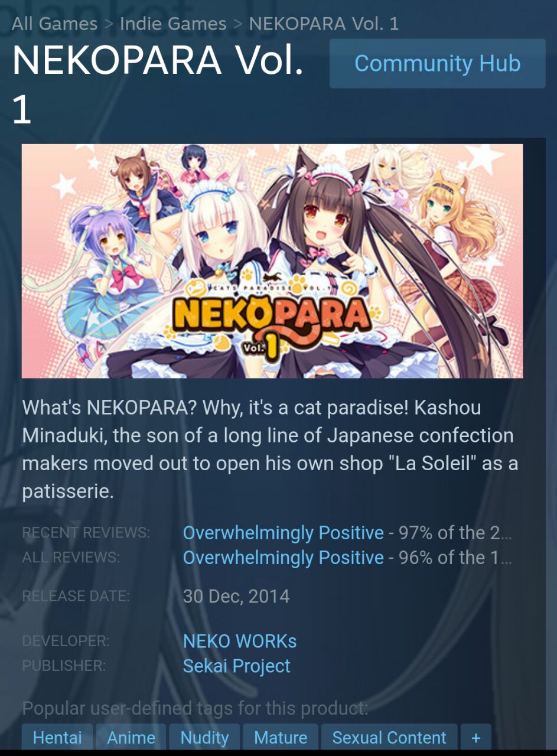Screen dimensions: 557x756
Task: Click the NEKOPARA header image
Action: tap(272, 261)
